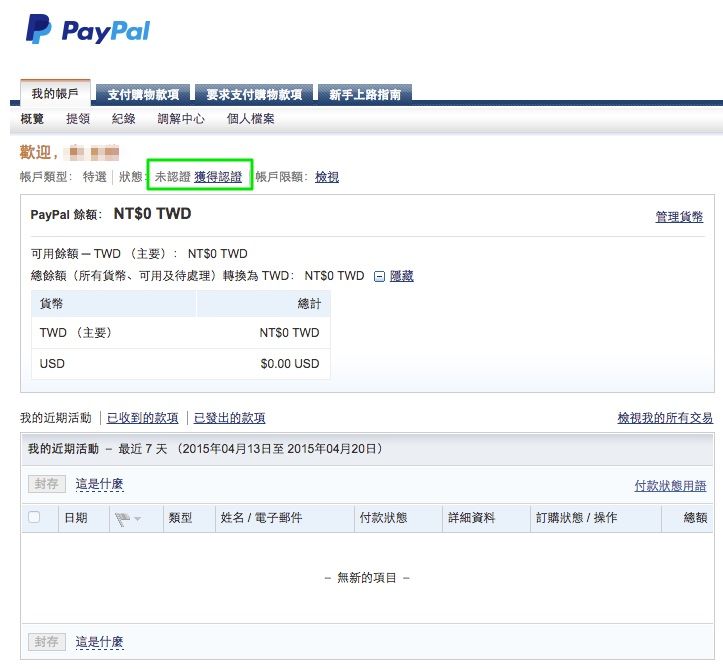Click the 隱藏 link
The image size is (723, 669).
(402, 276)
